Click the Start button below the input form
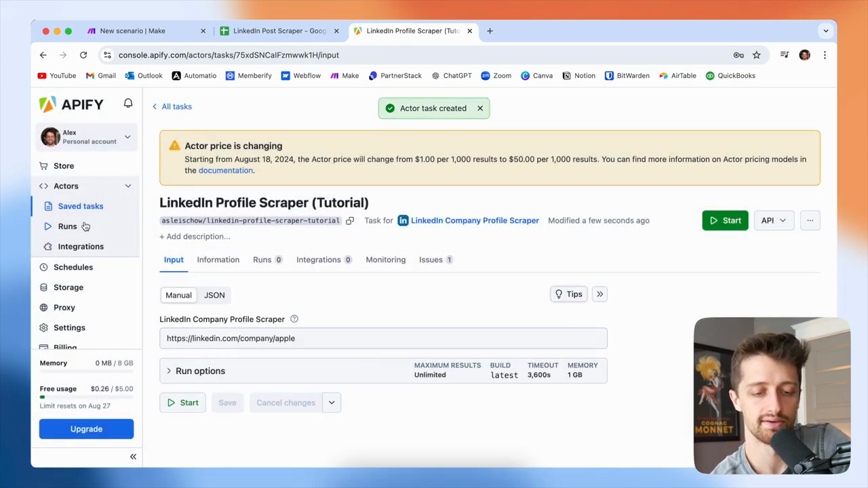868x488 pixels. click(182, 403)
